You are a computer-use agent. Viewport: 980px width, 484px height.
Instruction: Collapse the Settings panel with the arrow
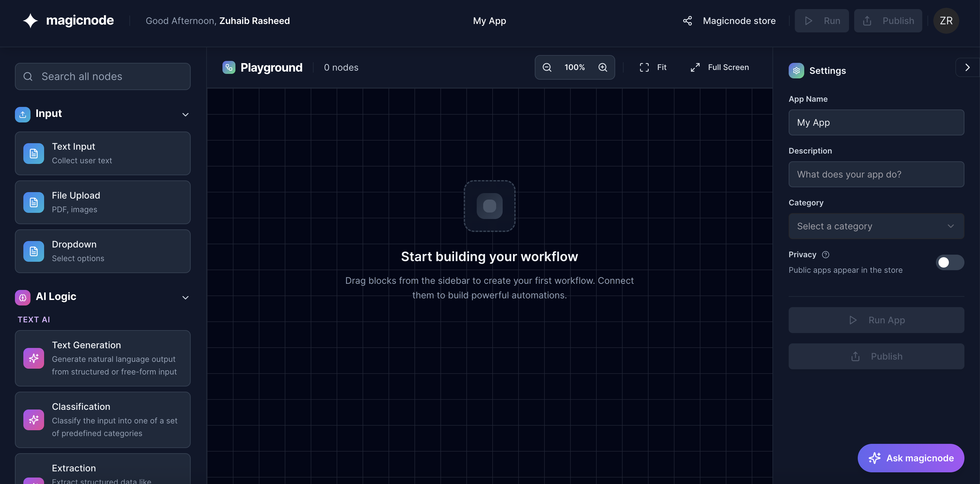click(967, 67)
